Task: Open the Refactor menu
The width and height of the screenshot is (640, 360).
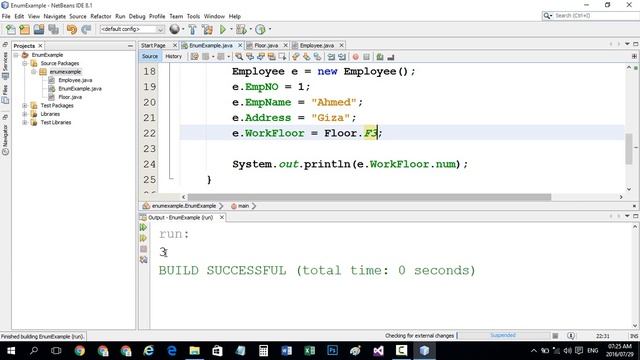Action: pyautogui.click(x=100, y=16)
